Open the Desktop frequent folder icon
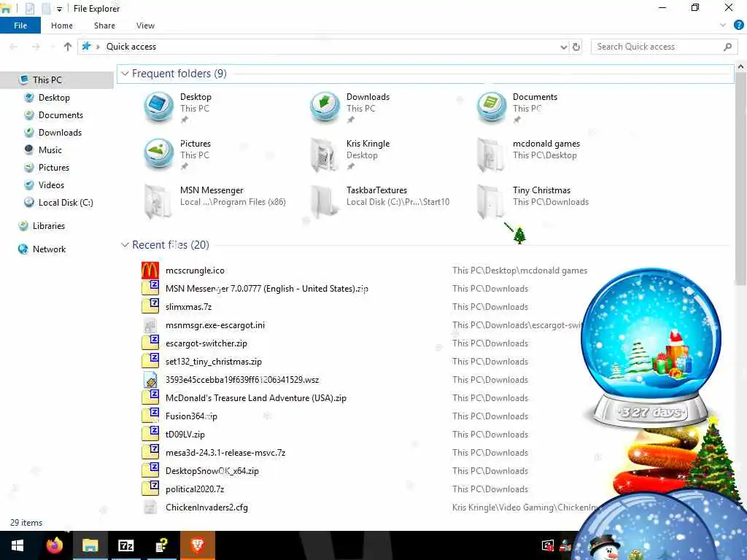This screenshot has width=747, height=560. point(158,107)
